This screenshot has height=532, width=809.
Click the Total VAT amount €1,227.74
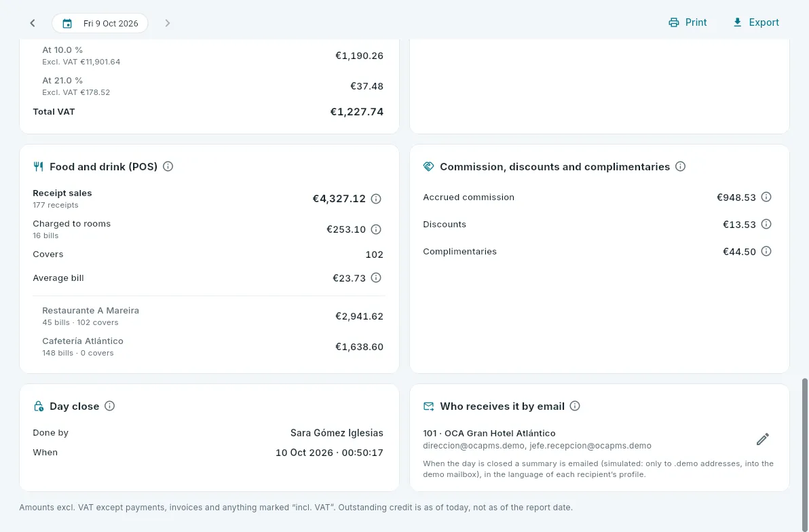coord(356,112)
